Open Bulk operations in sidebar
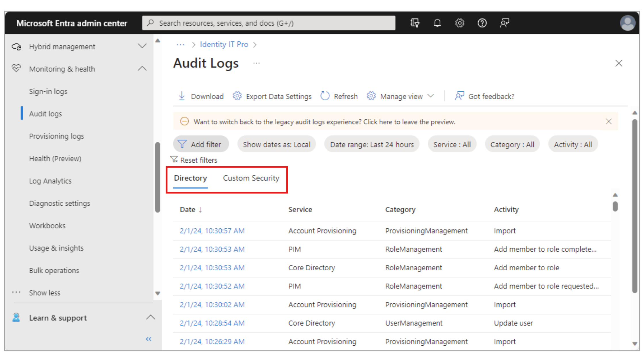Screen dimensions: 644x362 tap(54, 271)
